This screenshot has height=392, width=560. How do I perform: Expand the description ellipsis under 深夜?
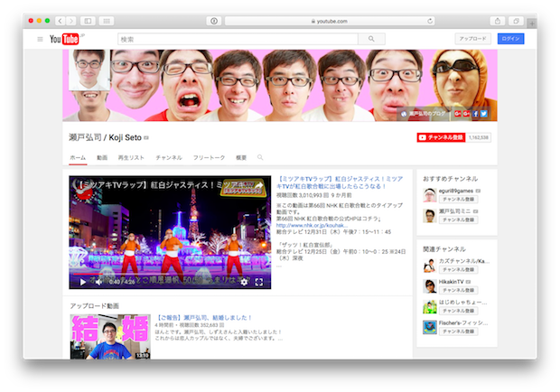tap(279, 266)
